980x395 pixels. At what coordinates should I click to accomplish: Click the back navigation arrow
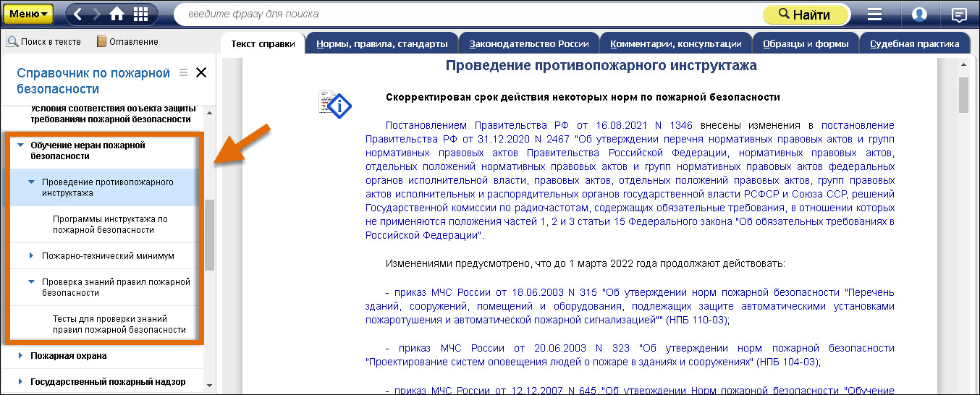(x=78, y=14)
